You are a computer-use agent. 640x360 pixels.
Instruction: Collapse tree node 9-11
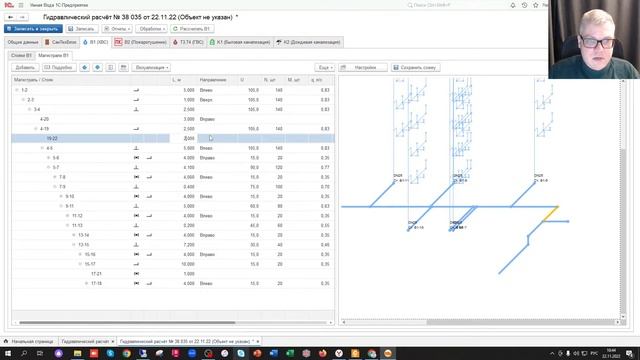point(61,206)
